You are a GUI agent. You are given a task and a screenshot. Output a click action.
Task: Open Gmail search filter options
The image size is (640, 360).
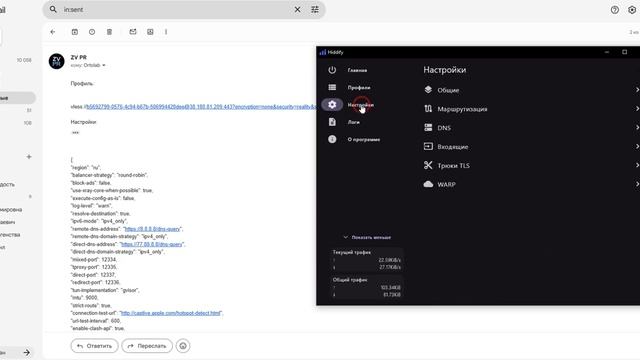[x=315, y=9]
